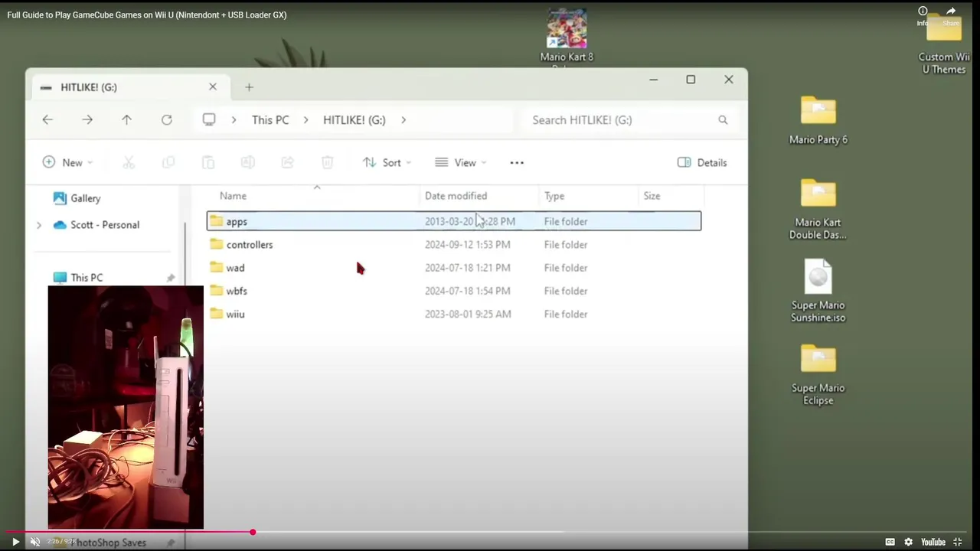Open the See more ellipsis menu

(517, 162)
